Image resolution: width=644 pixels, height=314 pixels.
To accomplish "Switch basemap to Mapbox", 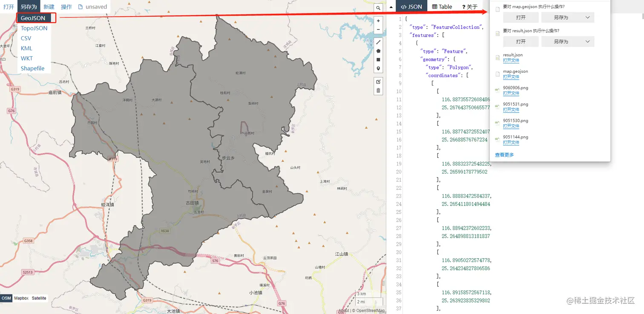I will (x=22, y=298).
